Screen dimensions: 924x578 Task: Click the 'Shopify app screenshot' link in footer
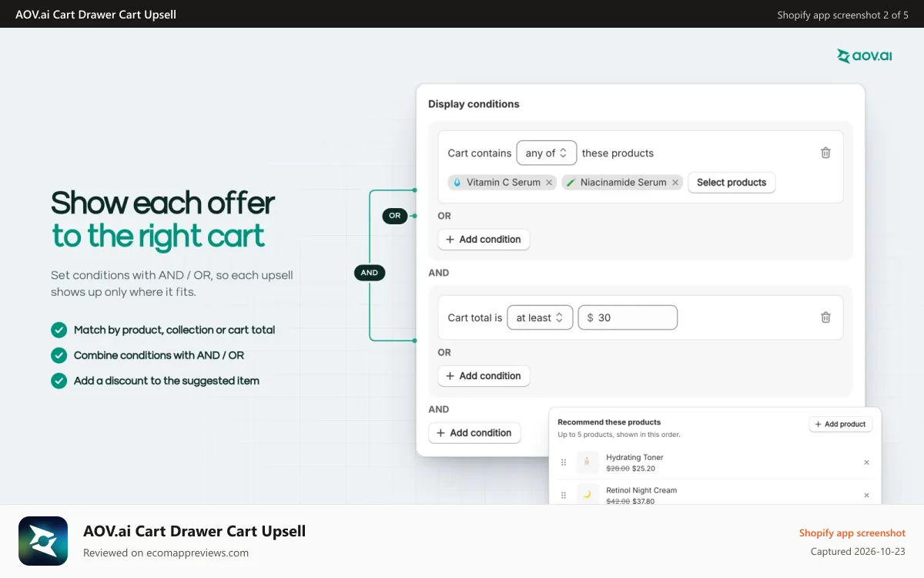click(x=852, y=533)
